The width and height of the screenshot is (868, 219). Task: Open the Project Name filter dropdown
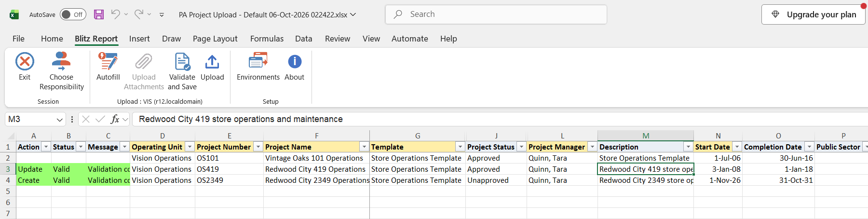pos(364,147)
